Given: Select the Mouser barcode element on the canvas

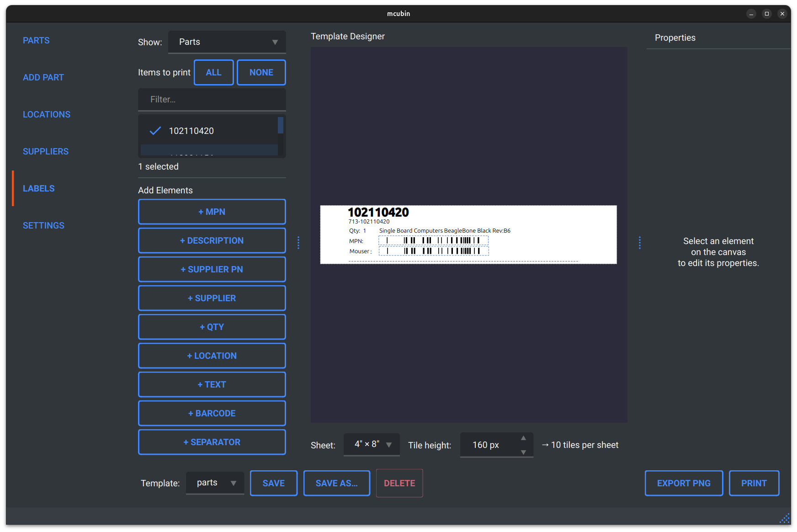Looking at the screenshot, I should tap(433, 250).
